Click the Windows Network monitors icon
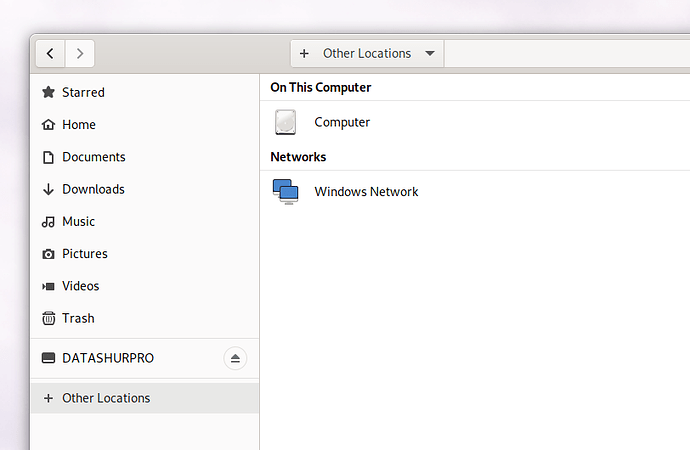Image resolution: width=690 pixels, height=450 pixels. pyautogui.click(x=286, y=192)
